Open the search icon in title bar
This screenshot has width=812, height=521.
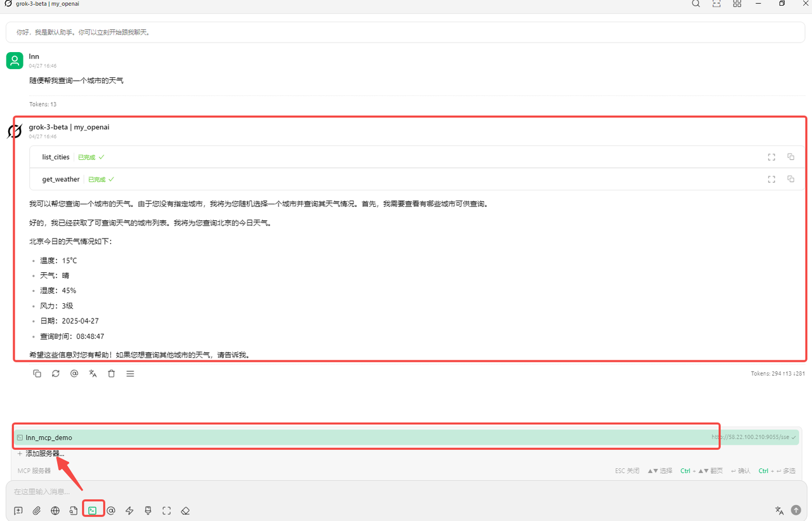696,4
